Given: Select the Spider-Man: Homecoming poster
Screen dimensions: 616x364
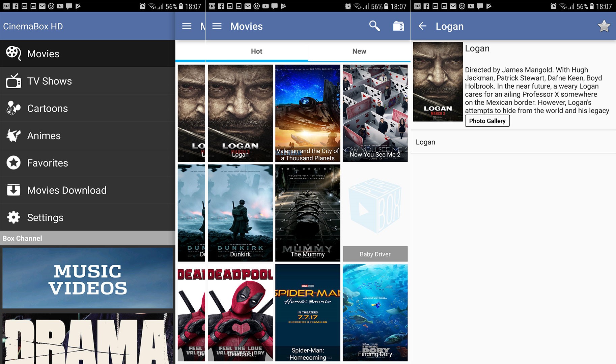Looking at the screenshot, I should click(308, 313).
